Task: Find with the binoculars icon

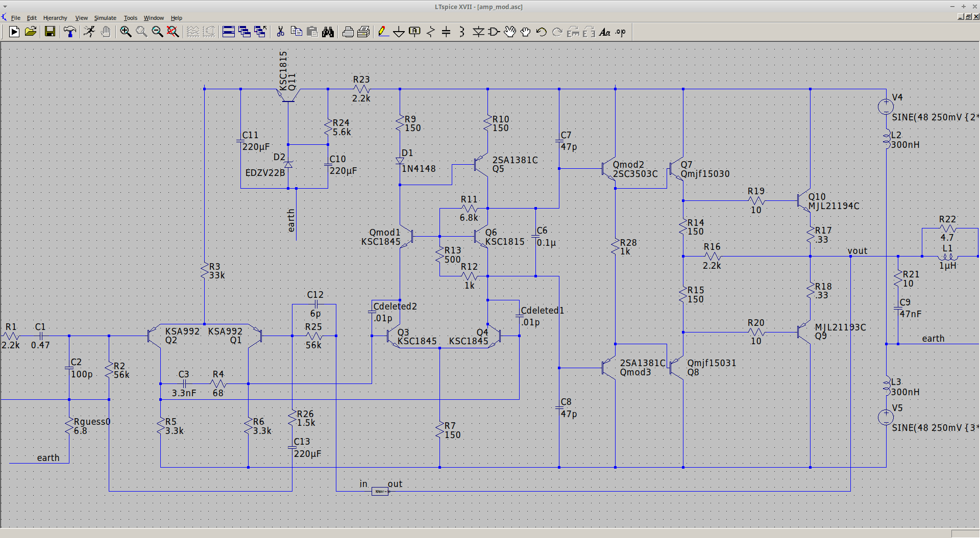Action: tap(328, 32)
